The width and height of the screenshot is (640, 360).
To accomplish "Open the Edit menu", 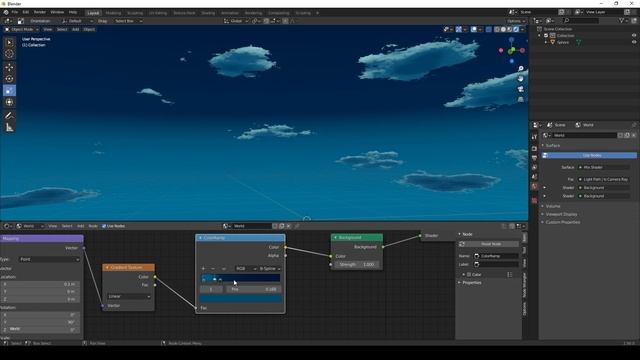I will coord(26,12).
